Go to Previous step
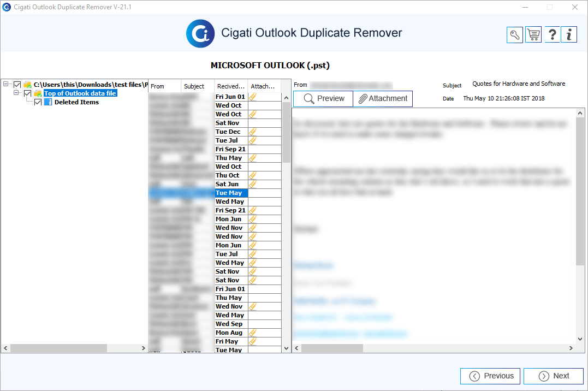The height and width of the screenshot is (391, 588). 490,376
